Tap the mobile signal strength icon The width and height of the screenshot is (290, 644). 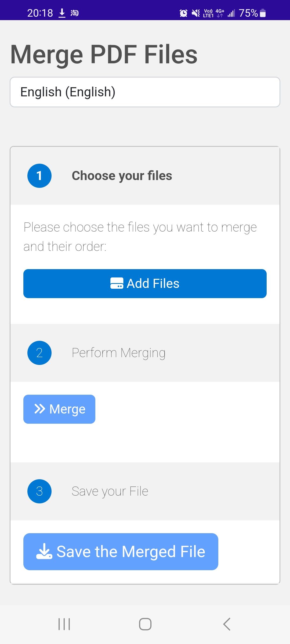(x=231, y=13)
